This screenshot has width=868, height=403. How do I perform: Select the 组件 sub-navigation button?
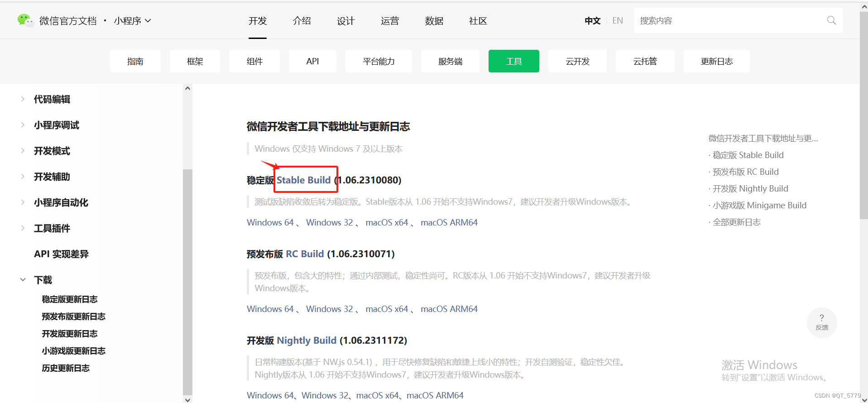tap(254, 61)
